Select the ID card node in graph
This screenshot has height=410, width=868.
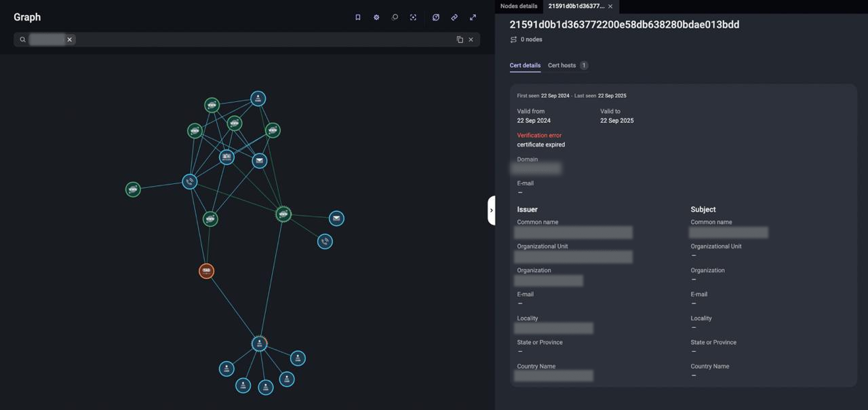pos(226,157)
